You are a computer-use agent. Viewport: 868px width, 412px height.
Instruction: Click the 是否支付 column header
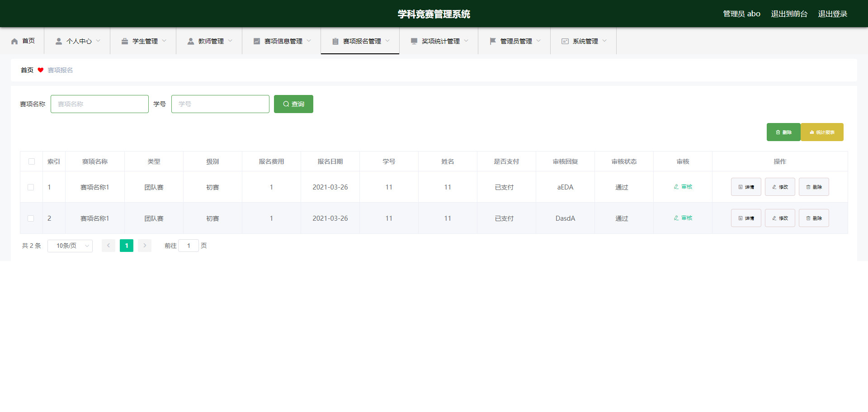tap(506, 161)
